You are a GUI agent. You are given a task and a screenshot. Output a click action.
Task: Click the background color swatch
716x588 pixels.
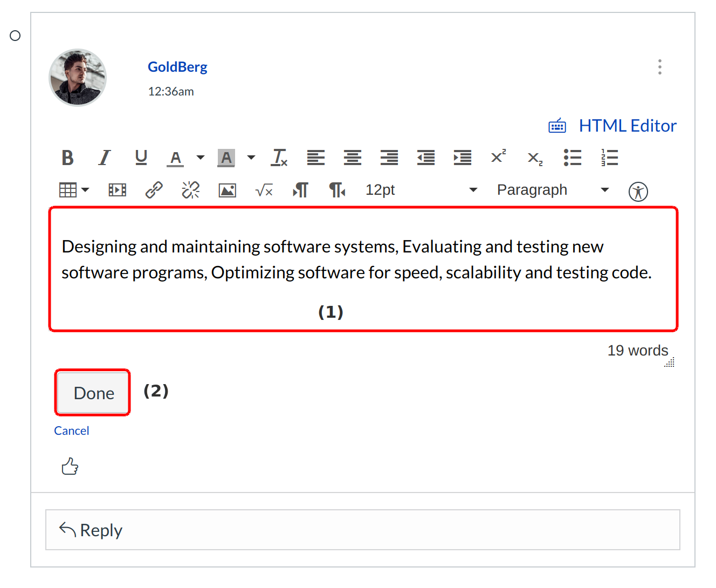coord(226,158)
